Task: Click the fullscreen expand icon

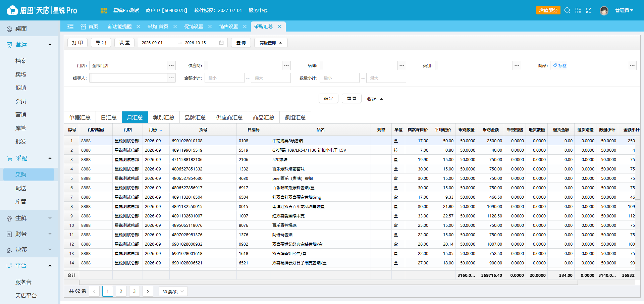Action: click(589, 10)
